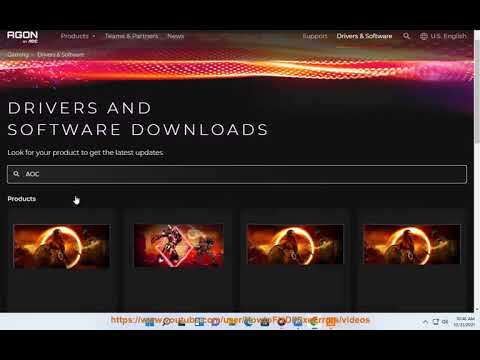Screen dimensions: 480x360
Task: Follow the Gaming breadcrumb link
Action: (x=18, y=54)
